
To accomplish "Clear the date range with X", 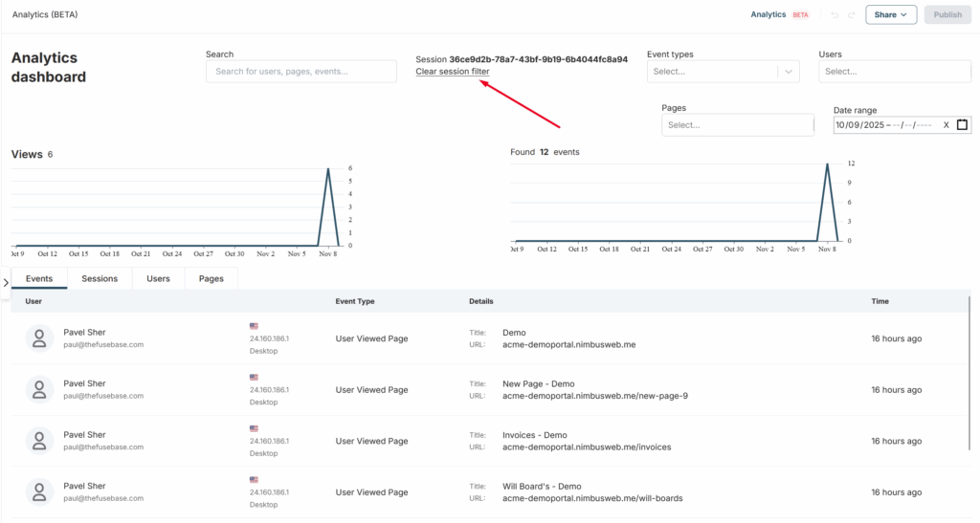I will 946,125.
